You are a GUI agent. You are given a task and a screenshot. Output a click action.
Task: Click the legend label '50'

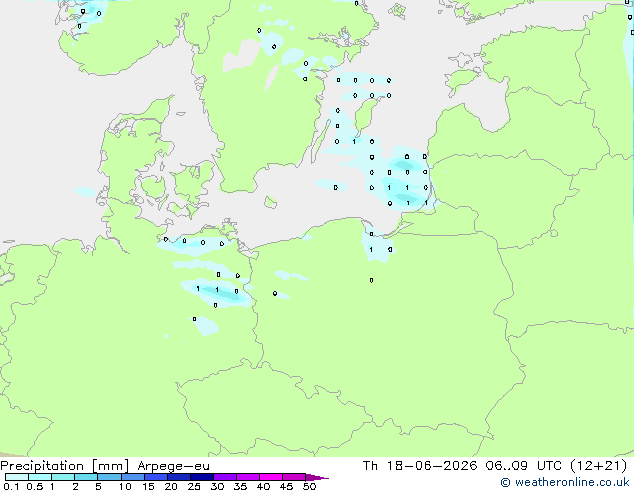pyautogui.click(x=309, y=486)
